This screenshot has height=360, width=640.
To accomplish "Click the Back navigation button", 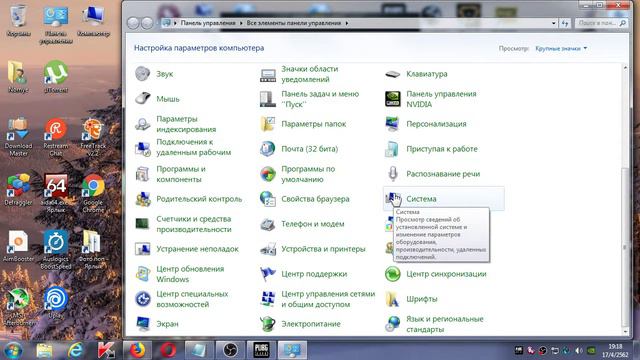I will tap(133, 23).
